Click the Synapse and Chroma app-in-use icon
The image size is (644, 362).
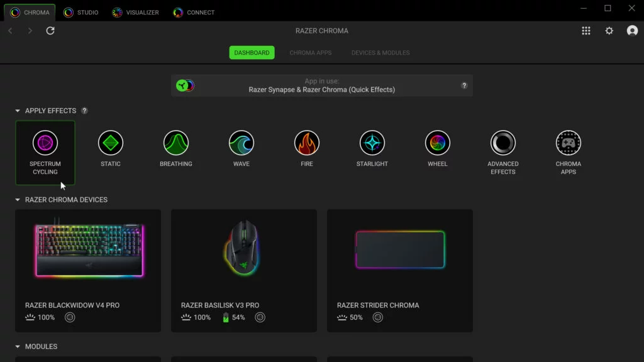(x=186, y=85)
